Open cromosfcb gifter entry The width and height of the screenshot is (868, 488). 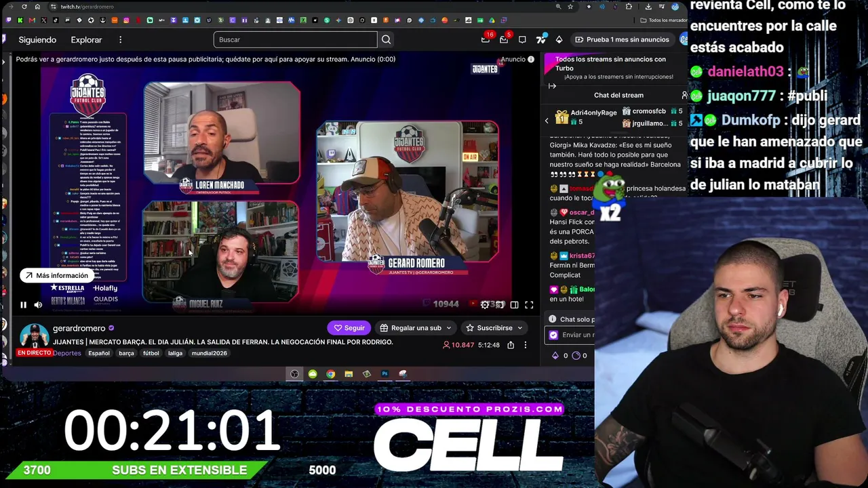click(652, 111)
